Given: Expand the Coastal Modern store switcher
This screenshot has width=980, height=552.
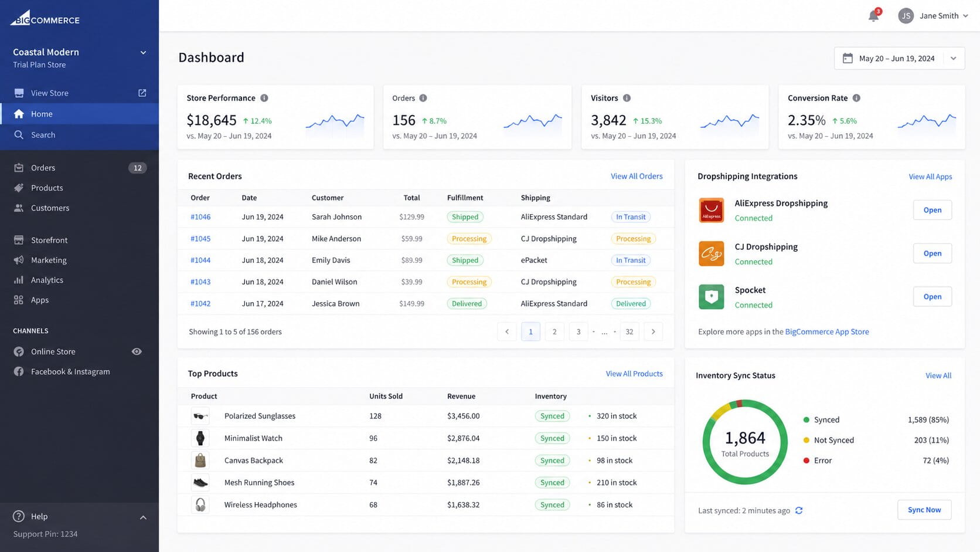Looking at the screenshot, I should [x=143, y=52].
